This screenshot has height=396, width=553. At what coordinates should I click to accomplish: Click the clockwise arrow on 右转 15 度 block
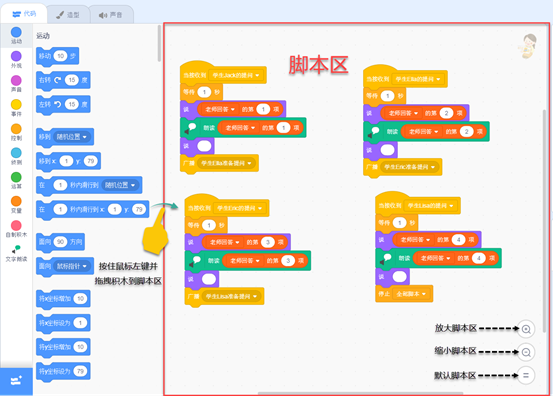coord(57,80)
